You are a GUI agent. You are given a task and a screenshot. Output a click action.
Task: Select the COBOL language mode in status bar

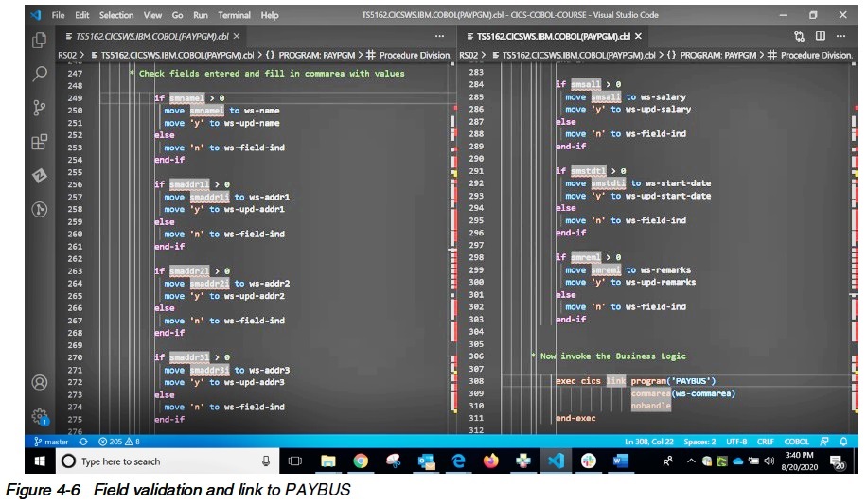(796, 442)
